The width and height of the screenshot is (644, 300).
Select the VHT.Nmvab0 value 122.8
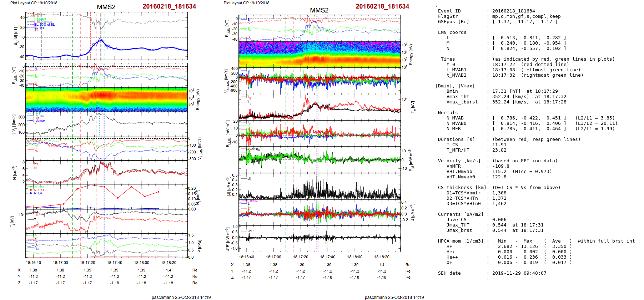pyautogui.click(x=499, y=177)
